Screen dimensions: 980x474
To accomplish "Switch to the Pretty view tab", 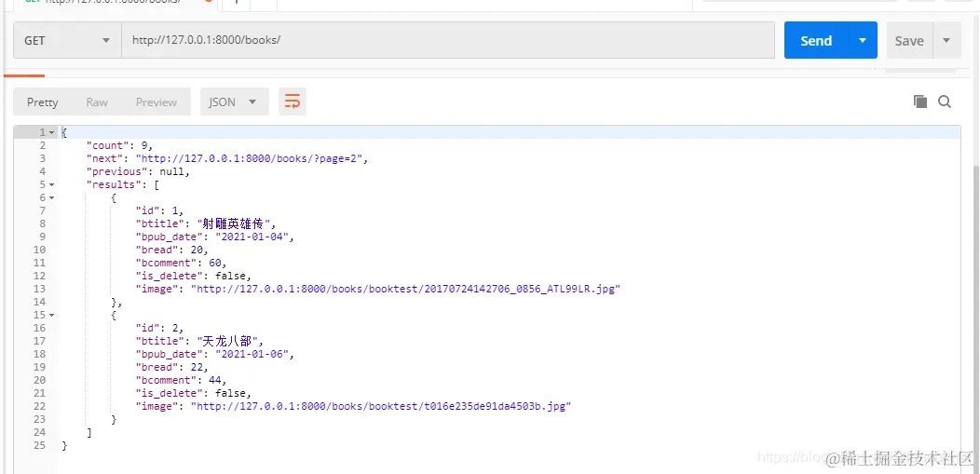I will [43, 102].
